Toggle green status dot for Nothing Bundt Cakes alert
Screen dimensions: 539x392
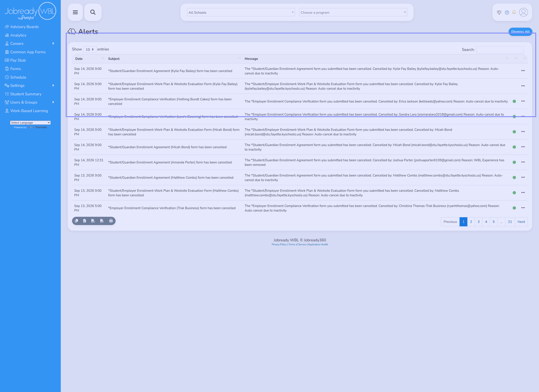coord(514,101)
